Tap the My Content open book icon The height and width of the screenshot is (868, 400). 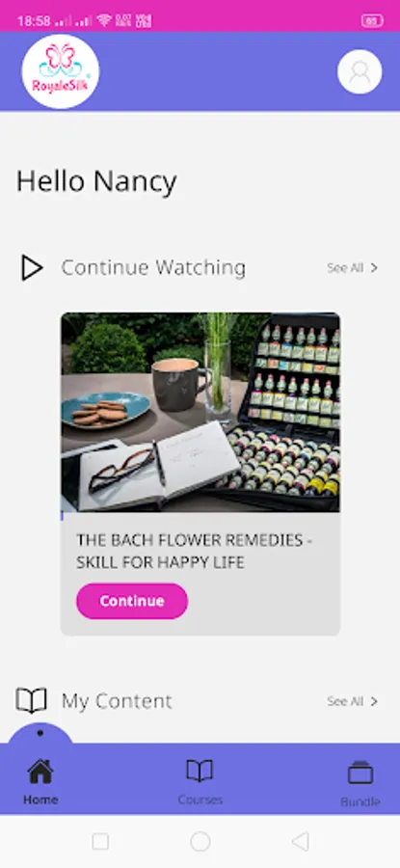[x=31, y=700]
